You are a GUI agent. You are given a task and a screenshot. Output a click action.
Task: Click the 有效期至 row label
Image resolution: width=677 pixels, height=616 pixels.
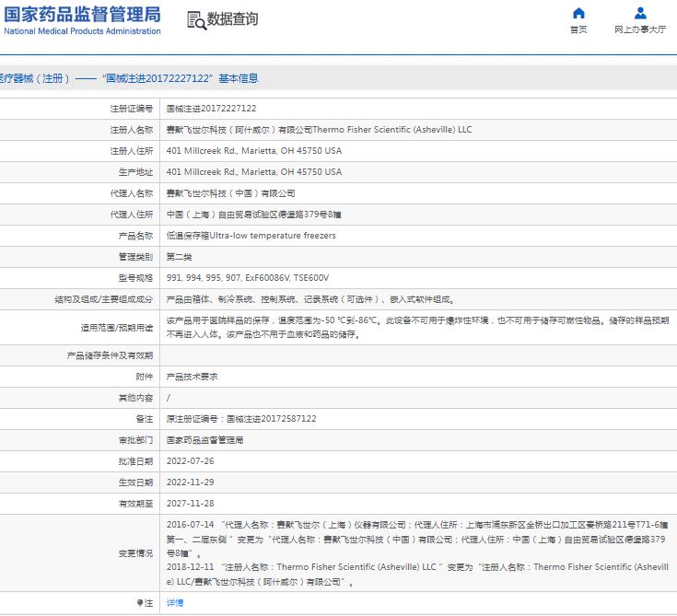(x=135, y=504)
